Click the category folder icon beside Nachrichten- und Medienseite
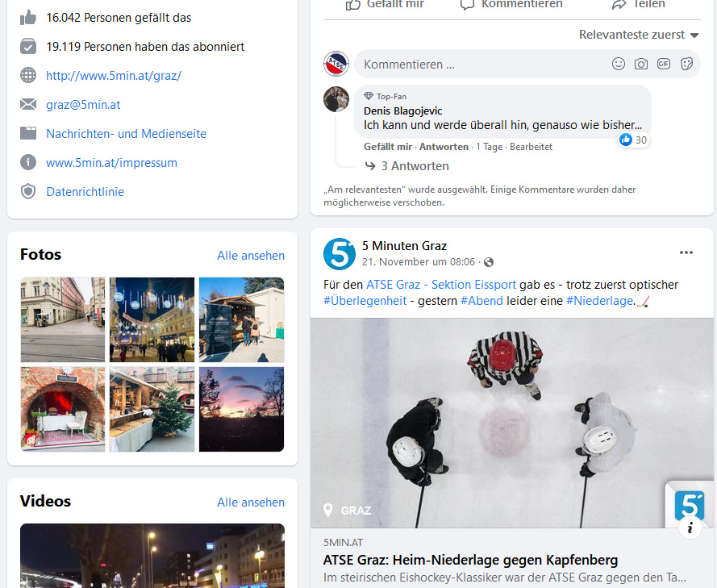Screen dimensions: 717x588 pyautogui.click(x=28, y=134)
